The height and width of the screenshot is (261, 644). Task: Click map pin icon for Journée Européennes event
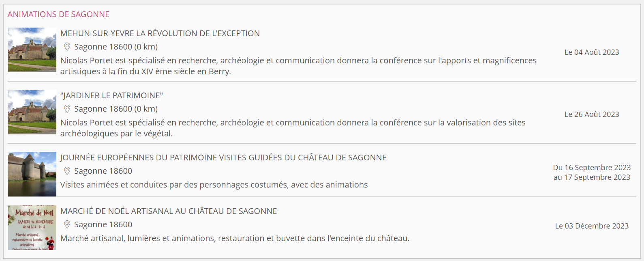[67, 171]
